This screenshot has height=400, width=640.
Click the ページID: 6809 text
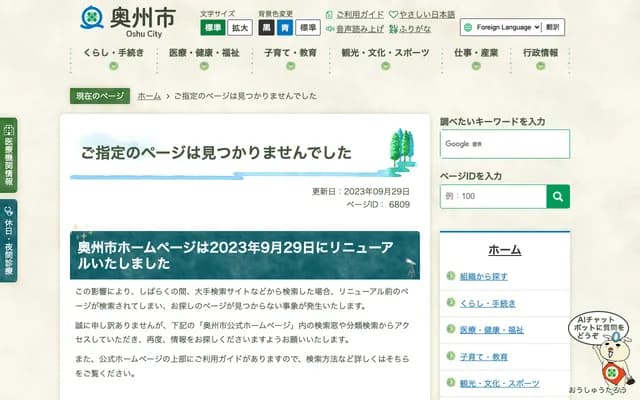(x=378, y=204)
